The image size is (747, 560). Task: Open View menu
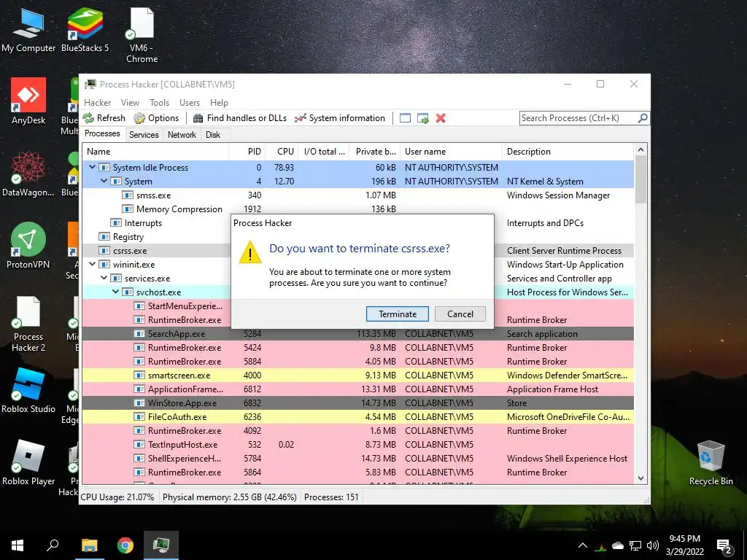tap(130, 102)
